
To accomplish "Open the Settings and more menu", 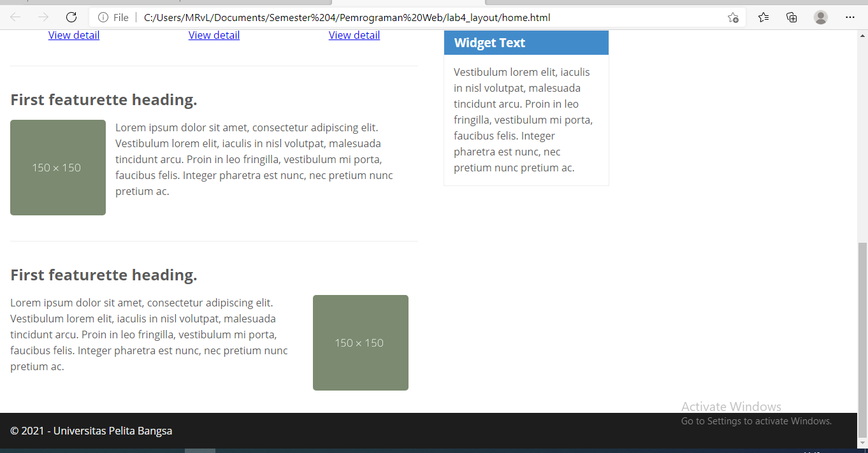I will pyautogui.click(x=850, y=17).
